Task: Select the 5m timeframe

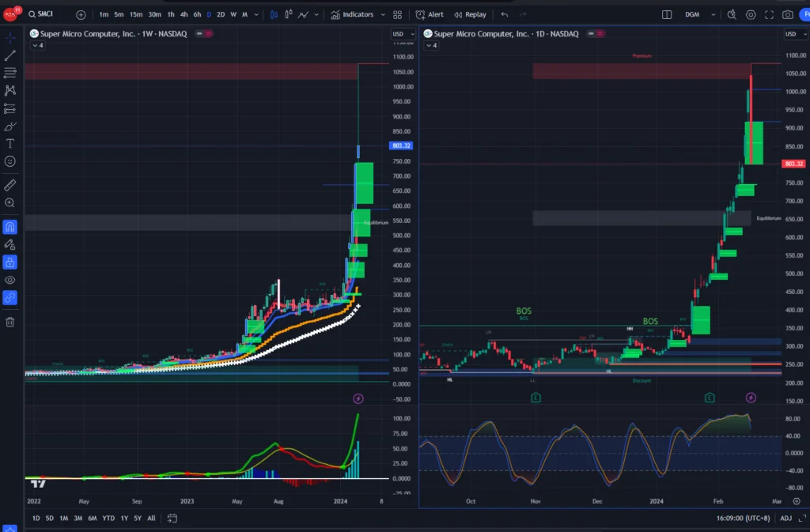Action: [x=119, y=14]
